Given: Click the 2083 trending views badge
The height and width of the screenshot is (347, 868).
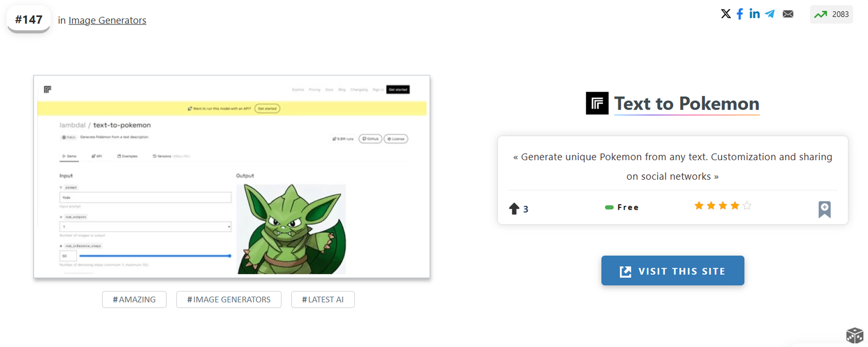Looking at the screenshot, I should (832, 14).
